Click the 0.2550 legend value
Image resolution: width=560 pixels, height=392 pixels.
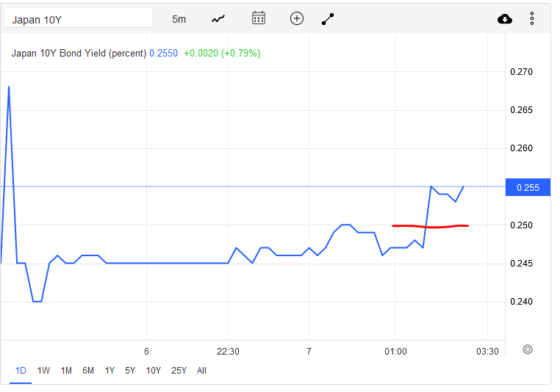point(164,53)
